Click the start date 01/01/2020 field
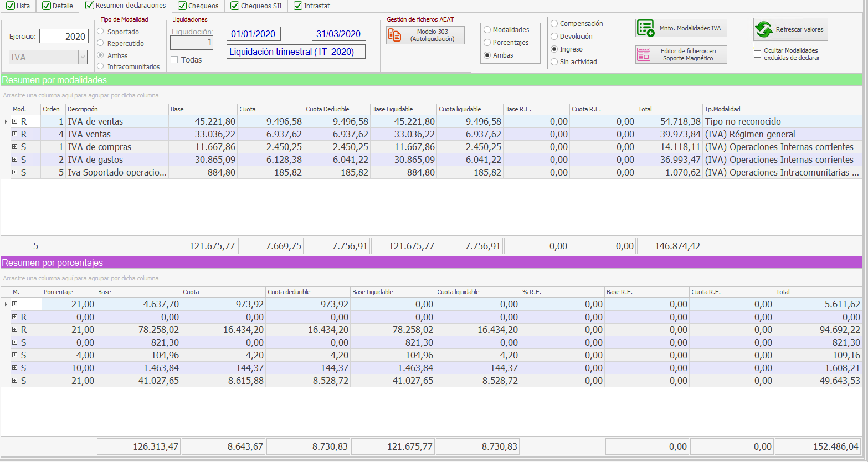This screenshot has width=868, height=462. pos(254,33)
